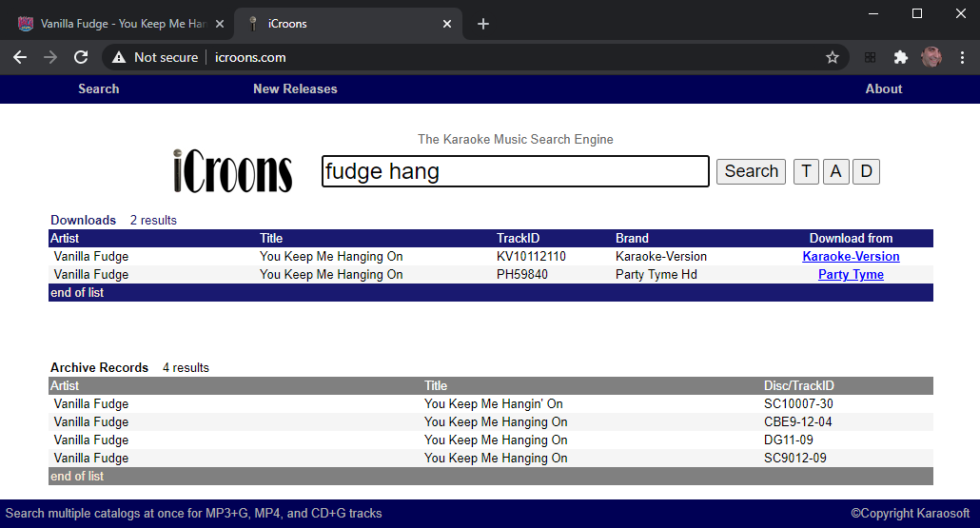Open the New Releases menu item
This screenshot has height=528, width=980.
pyautogui.click(x=295, y=88)
